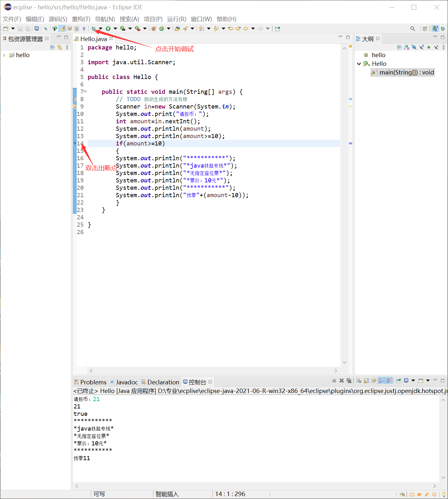This screenshot has width=448, height=499.
Task: Open the 运行(R) menu
Action: pos(177,19)
